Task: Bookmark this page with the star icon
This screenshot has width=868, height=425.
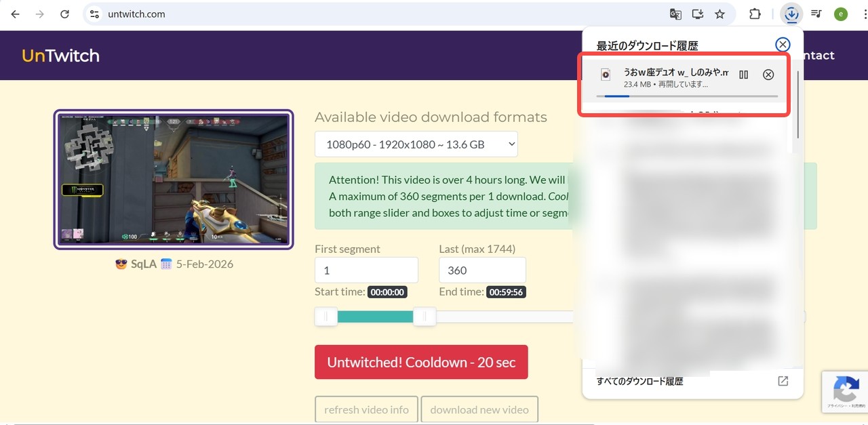Action: click(x=719, y=14)
